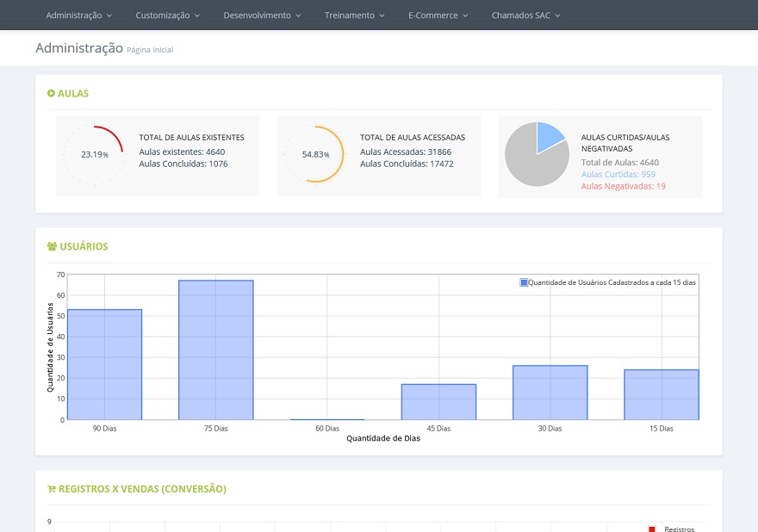758x532 pixels.
Task: Click the orange 54.83% circular gauge
Action: pyautogui.click(x=314, y=155)
